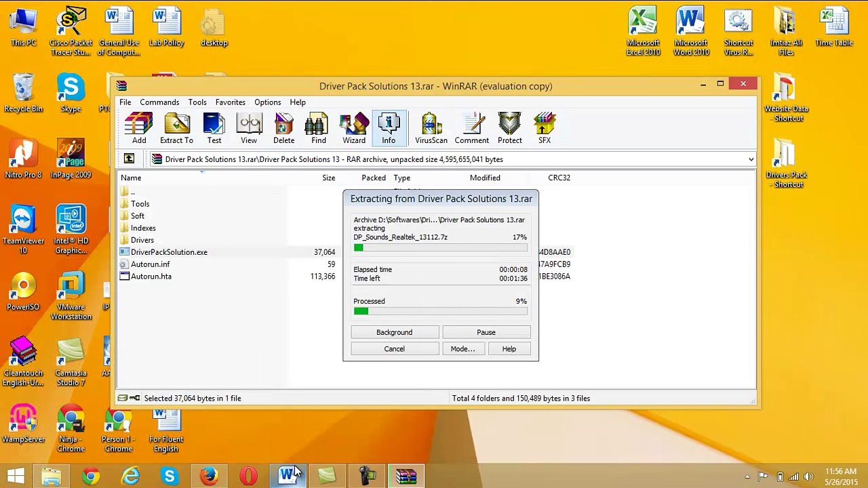Click the Find binoculars icon
Image resolution: width=868 pixels, height=488 pixels.
pyautogui.click(x=319, y=129)
